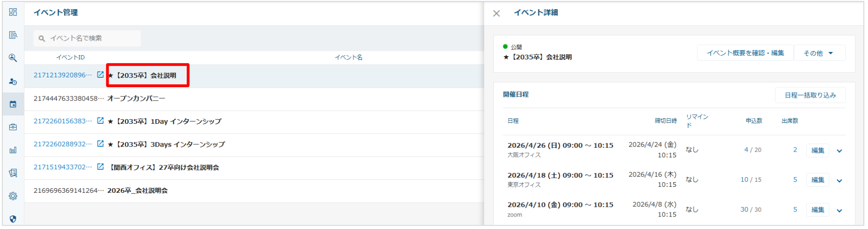
Task: Click the briefcase icon in sidebar
Action: pos(13,127)
